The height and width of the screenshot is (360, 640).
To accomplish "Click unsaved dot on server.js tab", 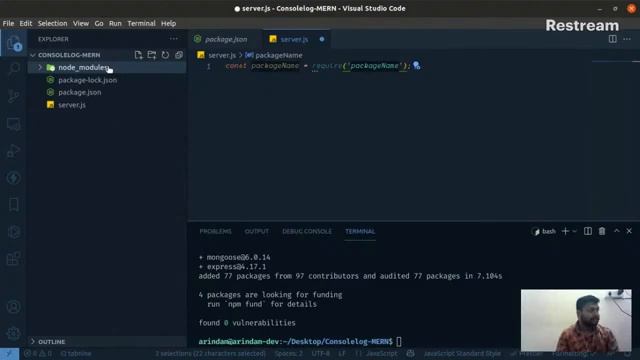I will (x=322, y=39).
